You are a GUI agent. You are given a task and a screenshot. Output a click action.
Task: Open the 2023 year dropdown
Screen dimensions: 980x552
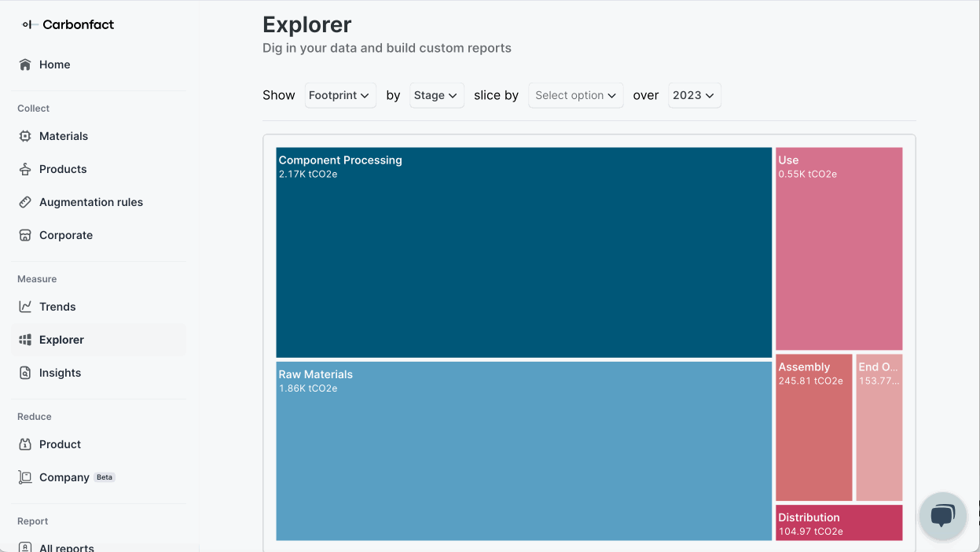coord(694,95)
